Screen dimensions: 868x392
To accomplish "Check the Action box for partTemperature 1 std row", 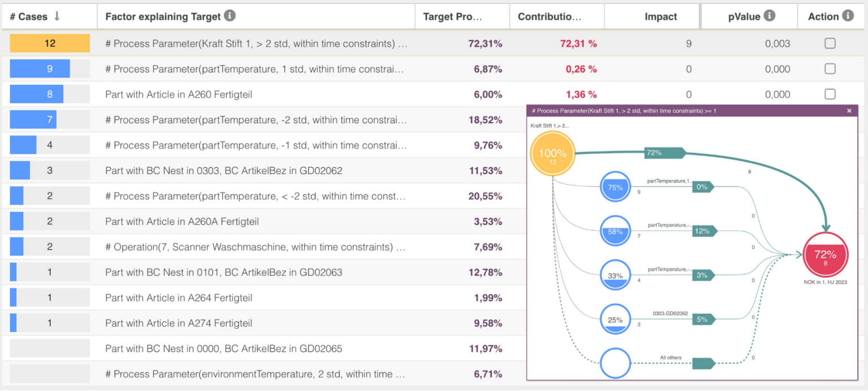I will [830, 69].
